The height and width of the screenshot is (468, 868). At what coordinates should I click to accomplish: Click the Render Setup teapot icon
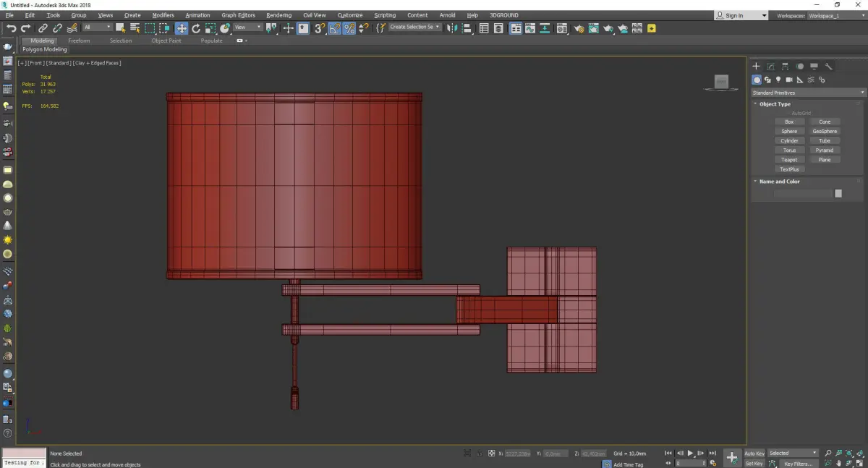579,28
